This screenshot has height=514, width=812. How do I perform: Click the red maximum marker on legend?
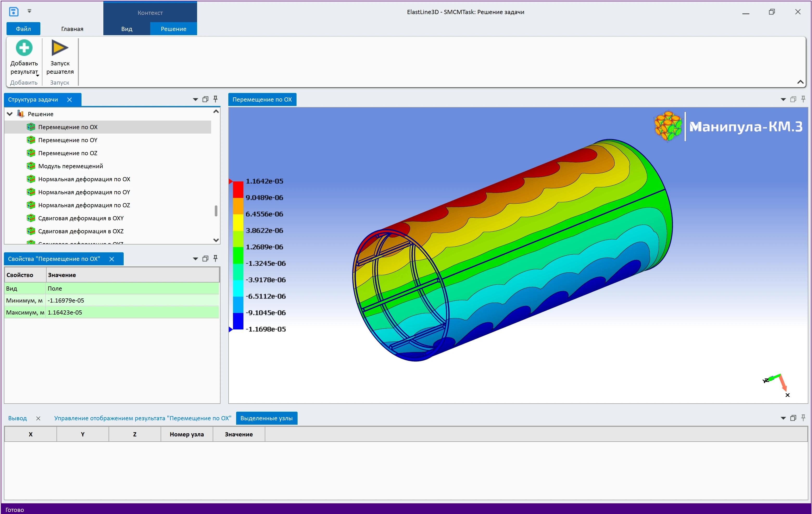[x=231, y=181]
